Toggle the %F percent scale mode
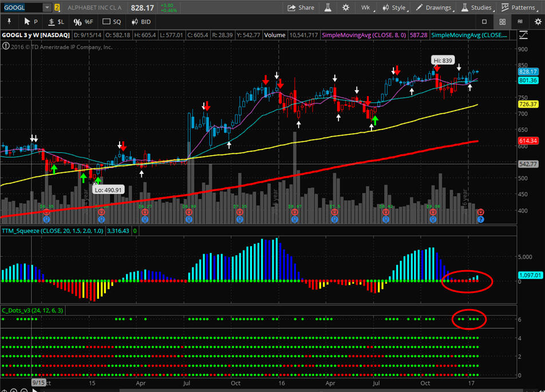 click(83, 21)
